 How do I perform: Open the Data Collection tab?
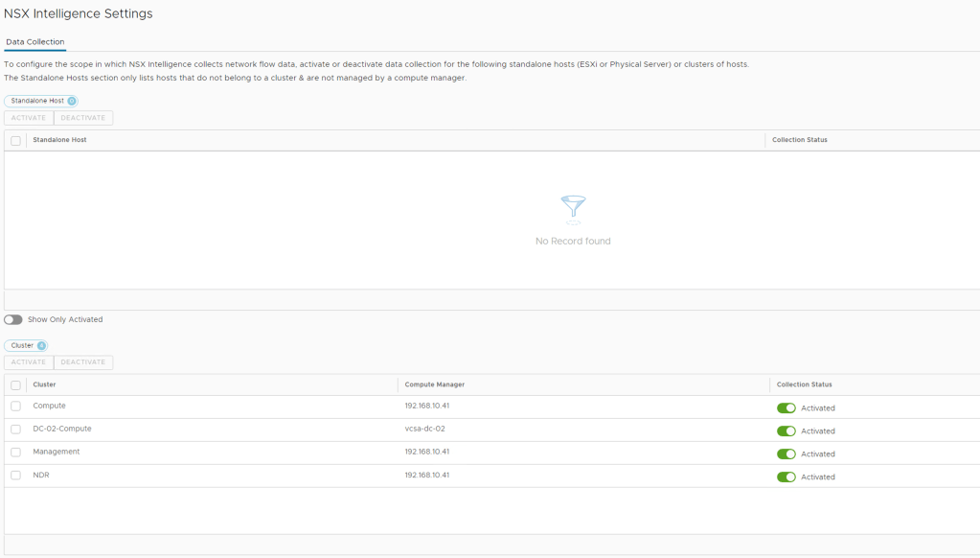click(x=35, y=42)
